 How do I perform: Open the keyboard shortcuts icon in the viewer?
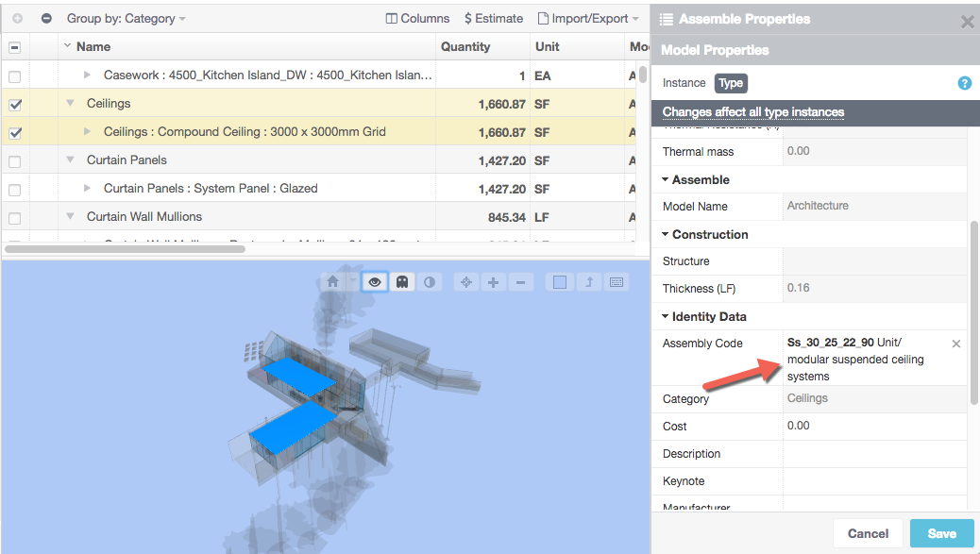[616, 281]
